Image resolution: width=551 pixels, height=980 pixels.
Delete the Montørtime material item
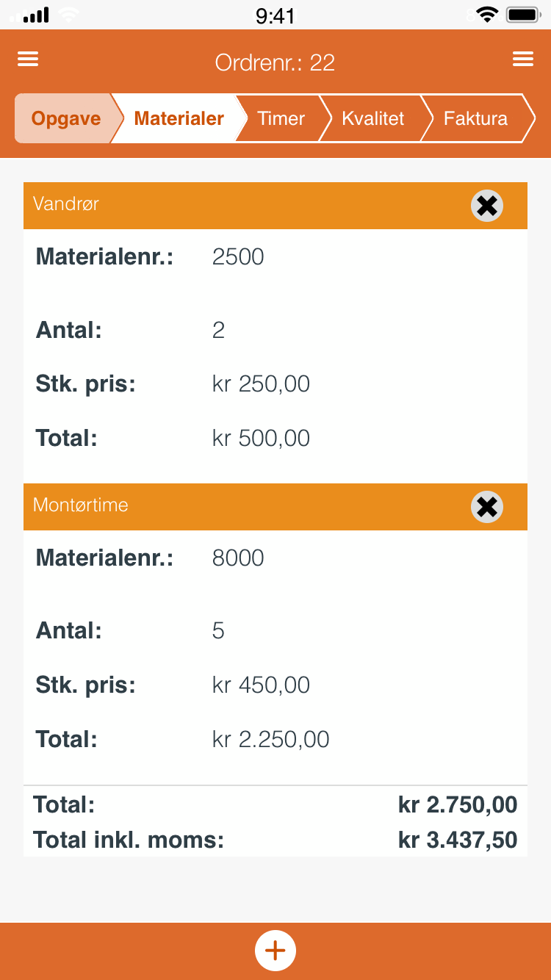486,507
